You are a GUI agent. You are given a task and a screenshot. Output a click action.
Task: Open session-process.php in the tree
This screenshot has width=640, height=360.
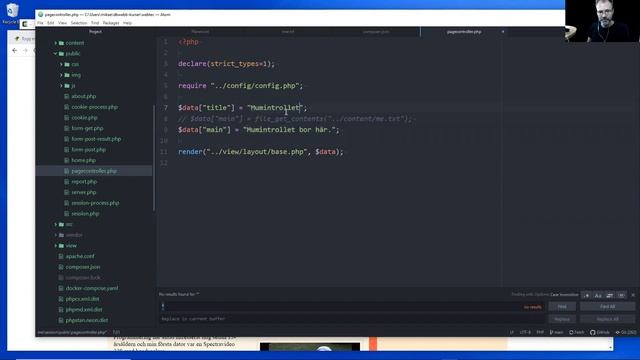95,203
